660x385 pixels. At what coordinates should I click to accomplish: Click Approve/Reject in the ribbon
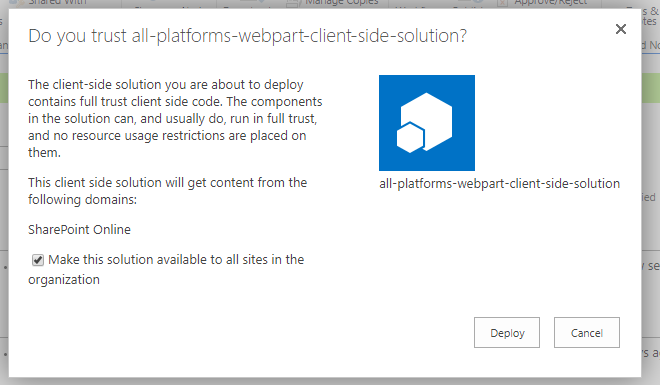tap(551, 2)
